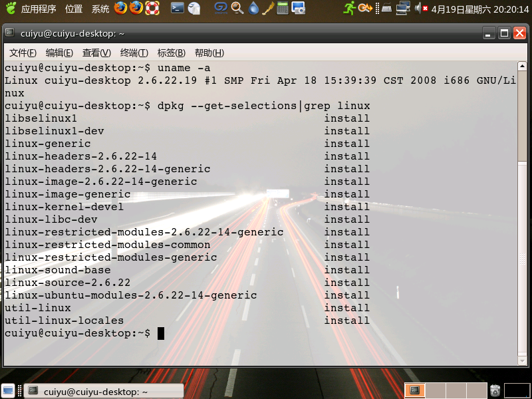
Task: Switch to the fourth workspace in switcher
Action: tap(477, 391)
